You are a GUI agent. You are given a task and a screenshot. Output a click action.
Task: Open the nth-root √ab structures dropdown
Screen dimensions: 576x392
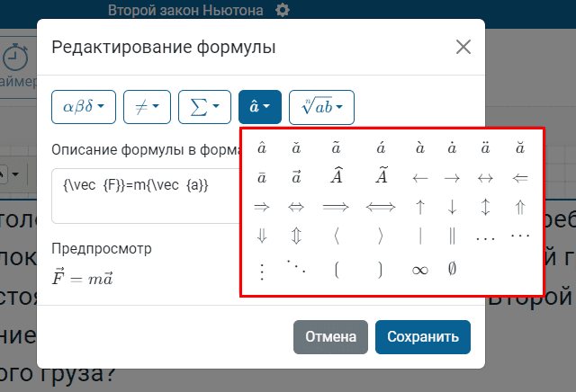tap(322, 108)
